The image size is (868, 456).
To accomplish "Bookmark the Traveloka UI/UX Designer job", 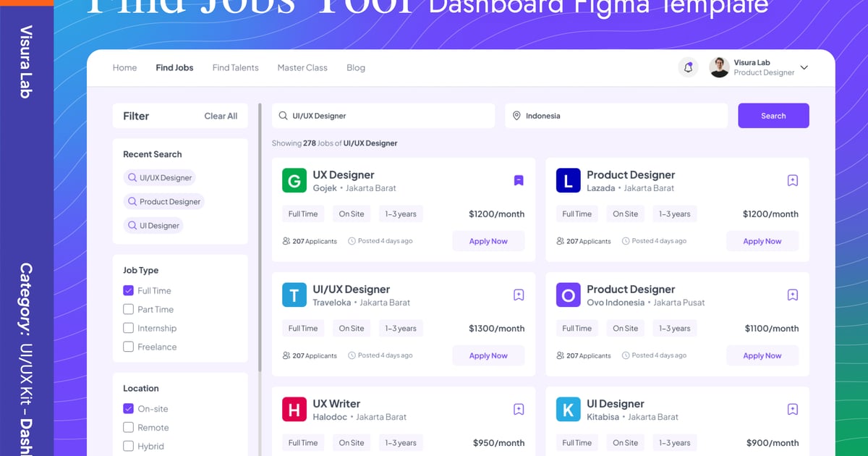I will pos(519,295).
